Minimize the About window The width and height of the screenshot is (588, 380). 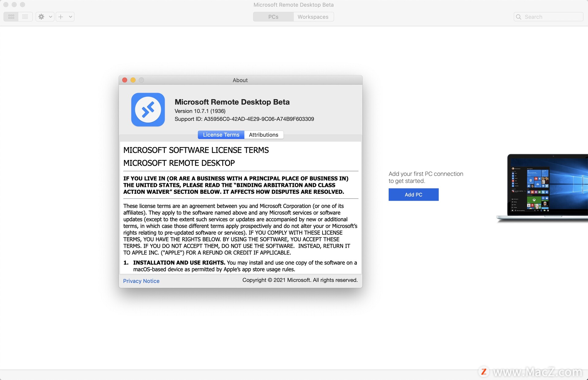click(x=133, y=80)
